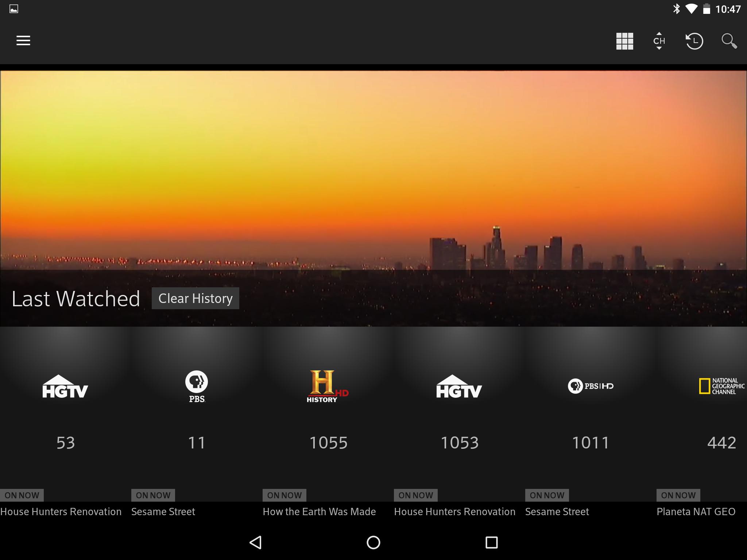Open House Hunters Renovation on channel 1053
747x560 pixels.
pos(455,512)
